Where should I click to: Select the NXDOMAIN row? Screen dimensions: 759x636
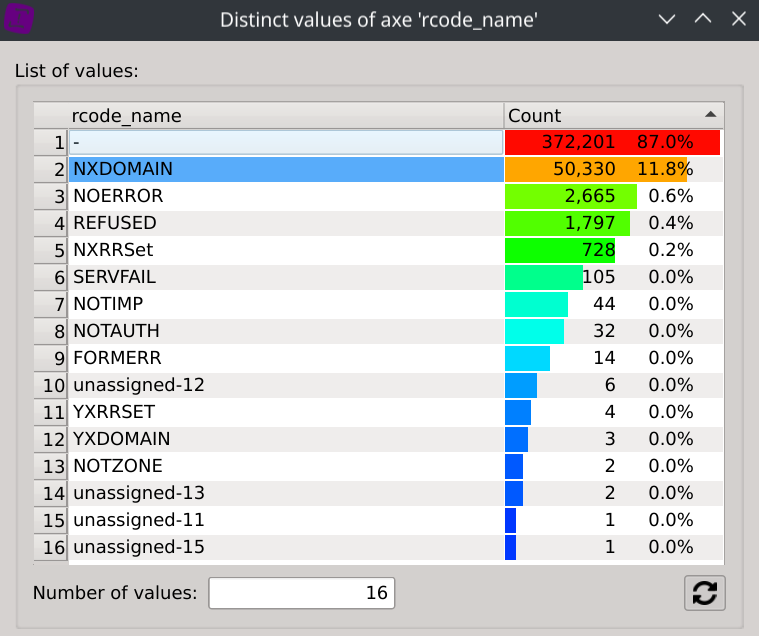click(x=285, y=169)
